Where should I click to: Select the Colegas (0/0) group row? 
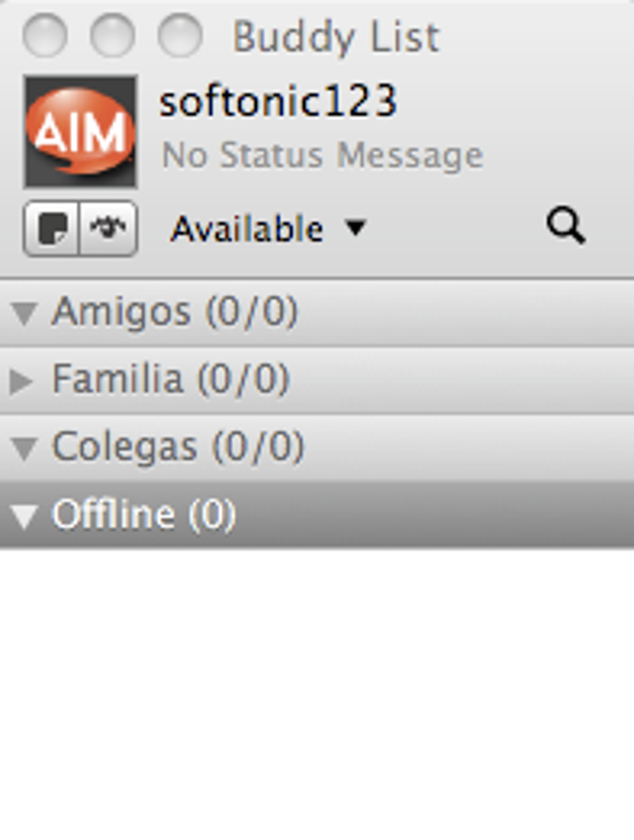click(317, 448)
